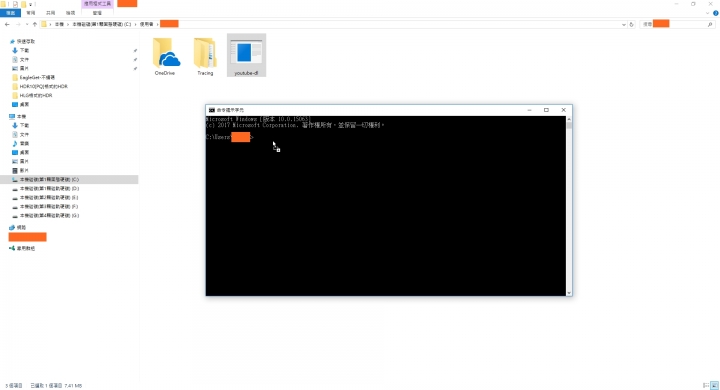Click Command Prompt scrollbar down arrow
The image size is (720, 390).
point(569,293)
